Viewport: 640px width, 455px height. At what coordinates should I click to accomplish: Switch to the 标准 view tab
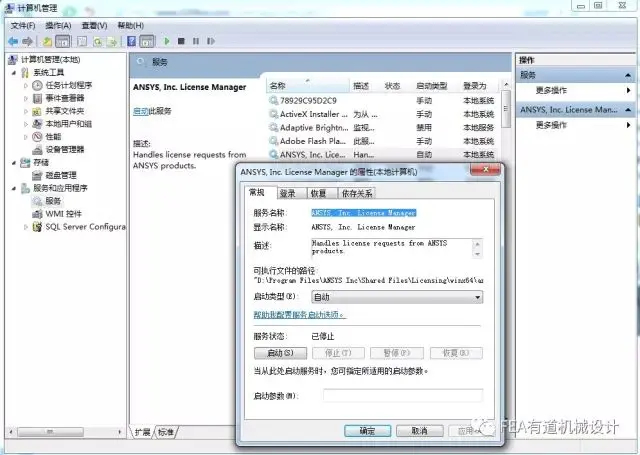pos(166,432)
